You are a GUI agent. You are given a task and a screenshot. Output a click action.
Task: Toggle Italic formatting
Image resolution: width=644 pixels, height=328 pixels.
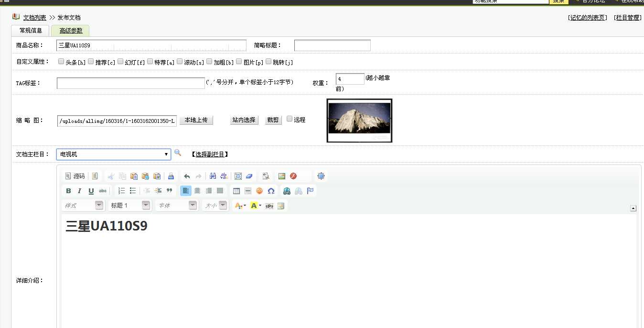(80, 191)
